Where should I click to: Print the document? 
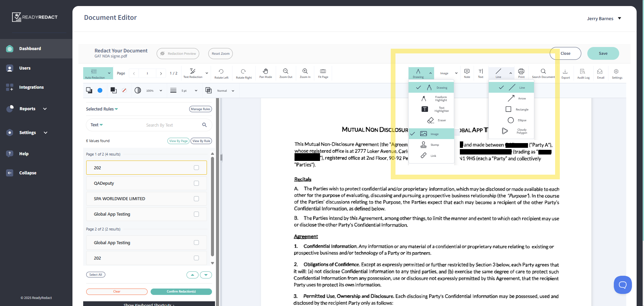[521, 73]
